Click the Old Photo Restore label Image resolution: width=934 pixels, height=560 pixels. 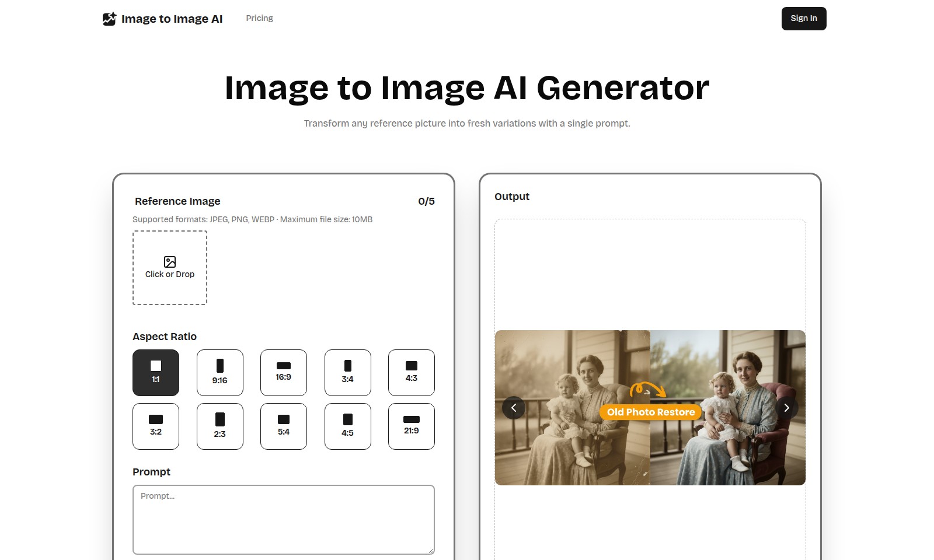651,412
